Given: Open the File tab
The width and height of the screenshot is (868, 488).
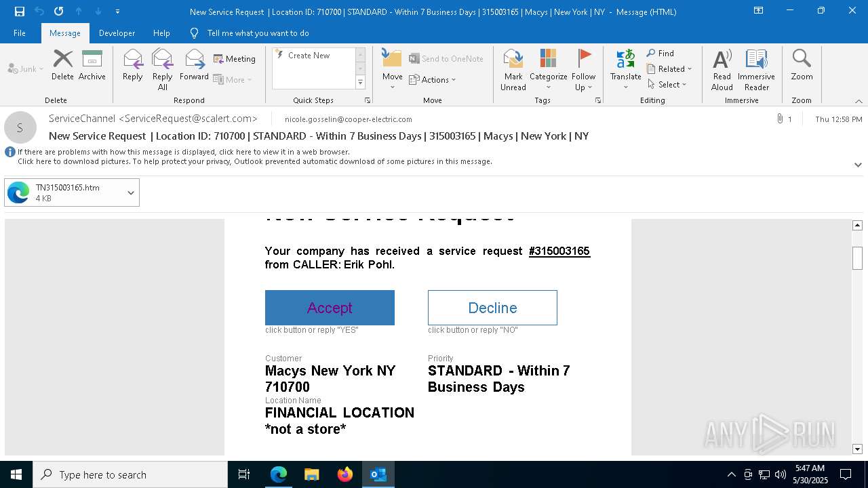Looking at the screenshot, I should coord(20,33).
